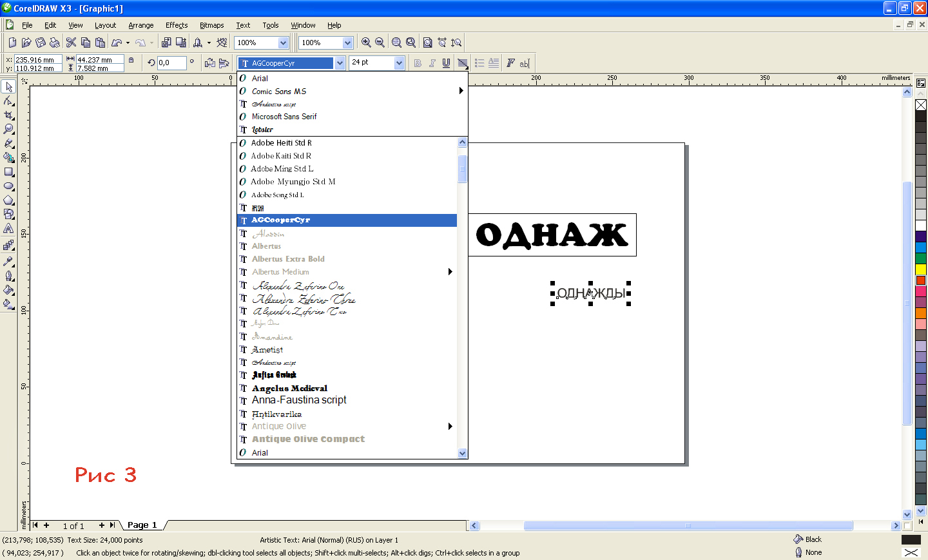The image size is (928, 560).
Task: Select the Rectangle tool
Action: pos(8,172)
